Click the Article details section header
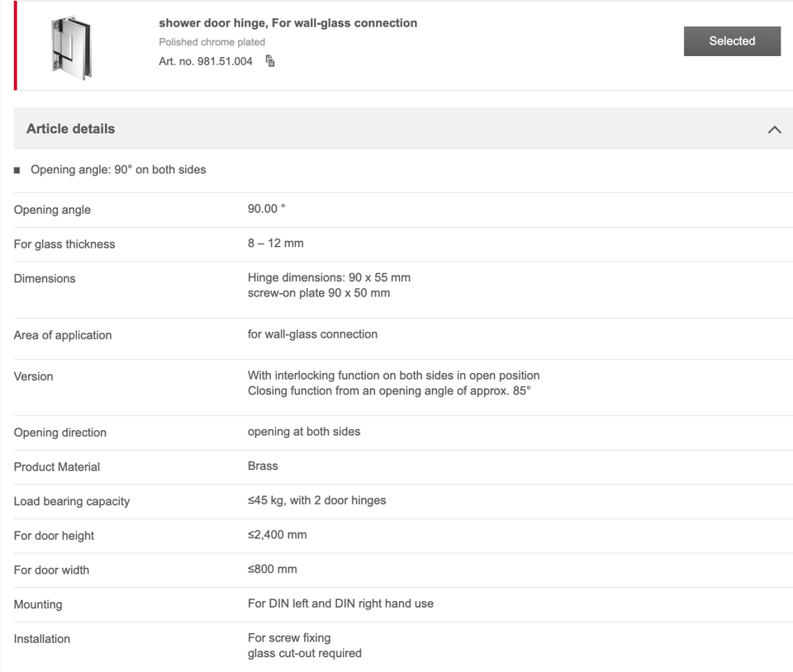The image size is (793, 672). [71, 129]
